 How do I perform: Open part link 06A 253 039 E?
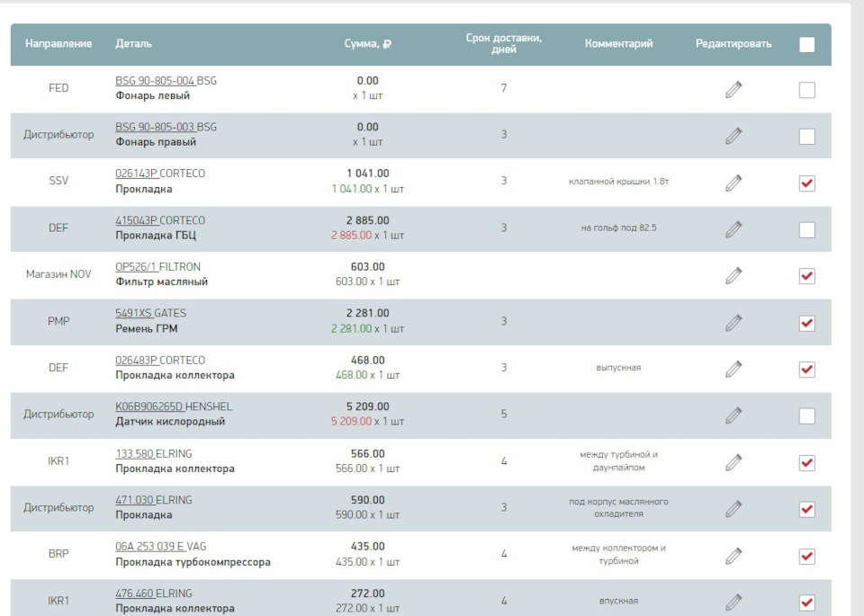pos(150,546)
